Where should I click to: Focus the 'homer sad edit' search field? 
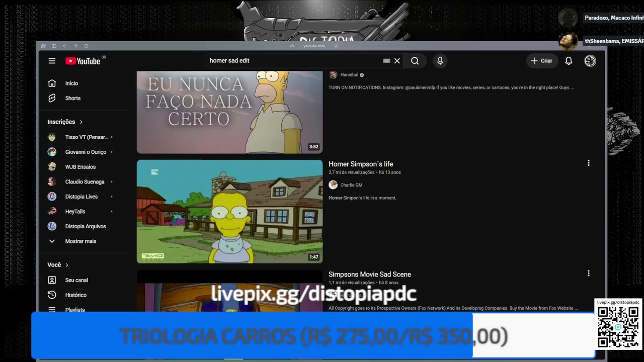pos(295,61)
